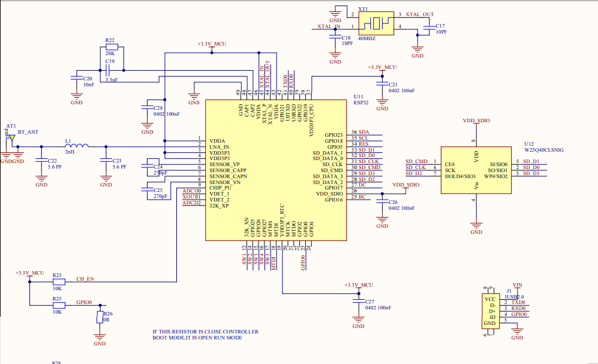Select the VDD_SDIO power label above U12

pyautogui.click(x=476, y=121)
